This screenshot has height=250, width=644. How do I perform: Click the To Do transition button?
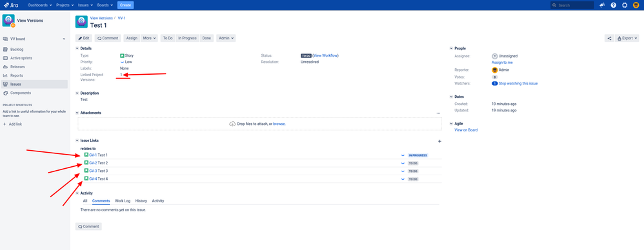tap(168, 38)
